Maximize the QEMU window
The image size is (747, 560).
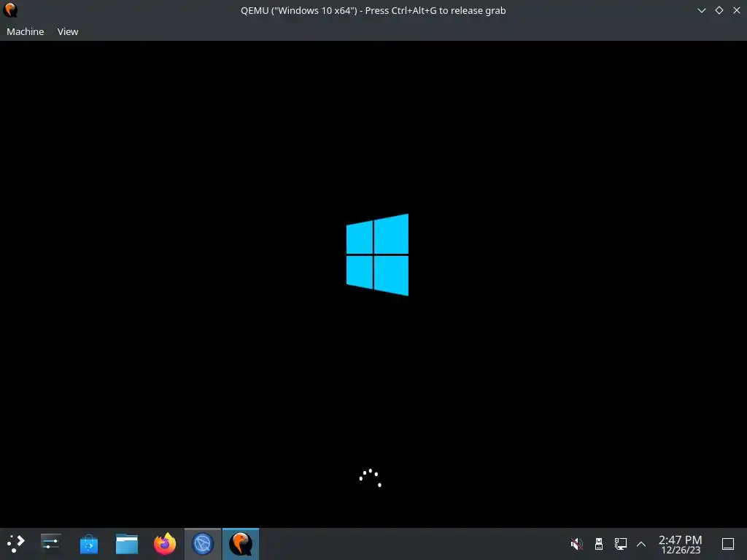click(x=719, y=10)
